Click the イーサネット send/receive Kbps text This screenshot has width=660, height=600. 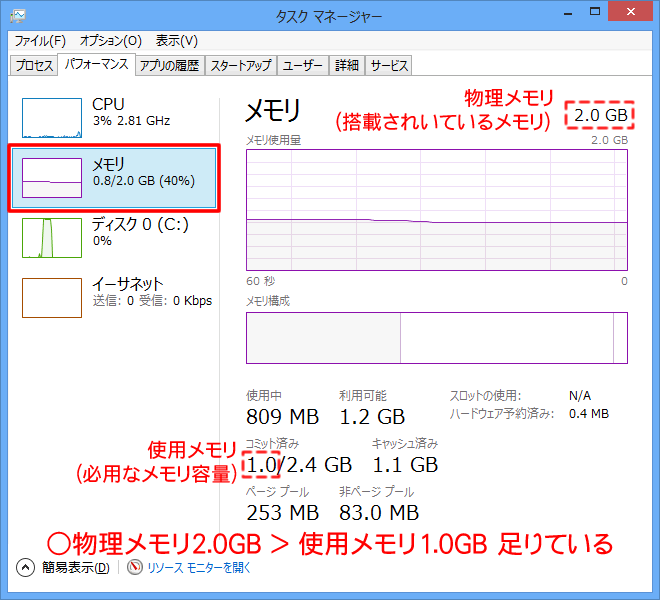pos(152,301)
